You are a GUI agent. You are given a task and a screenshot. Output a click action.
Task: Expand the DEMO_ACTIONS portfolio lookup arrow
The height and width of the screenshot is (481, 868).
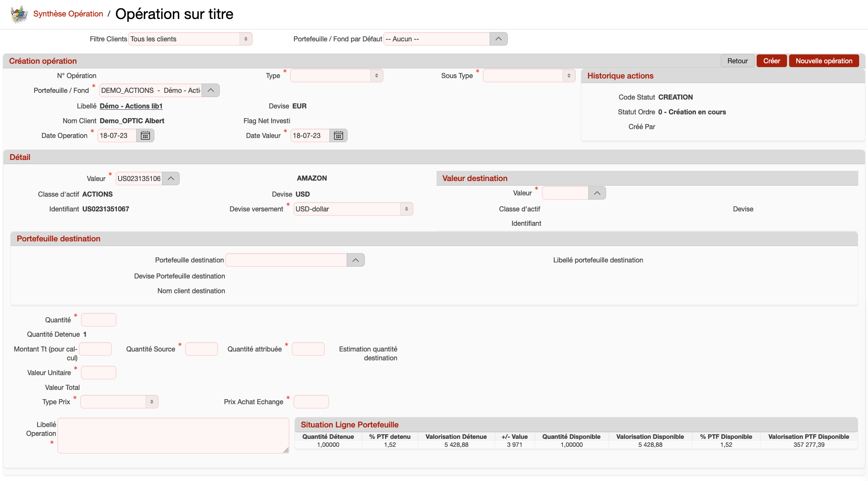[210, 90]
